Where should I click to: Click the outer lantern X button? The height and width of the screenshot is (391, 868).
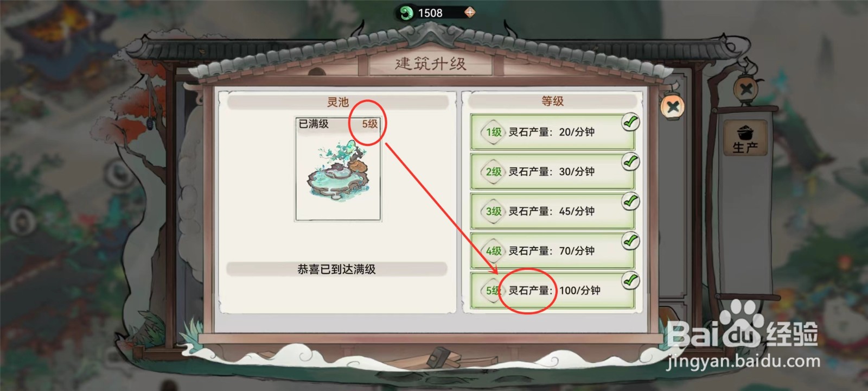[746, 89]
